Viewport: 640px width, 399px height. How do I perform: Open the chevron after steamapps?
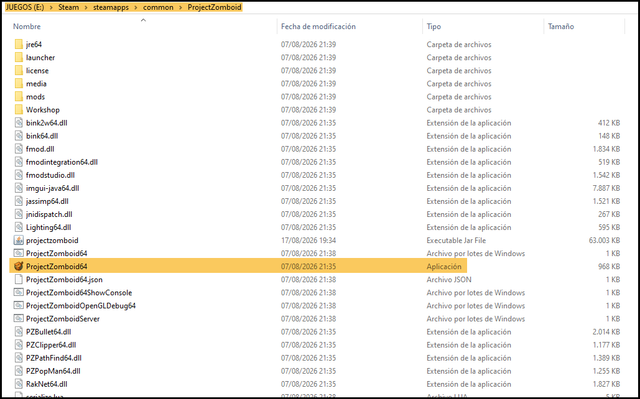pyautogui.click(x=136, y=7)
